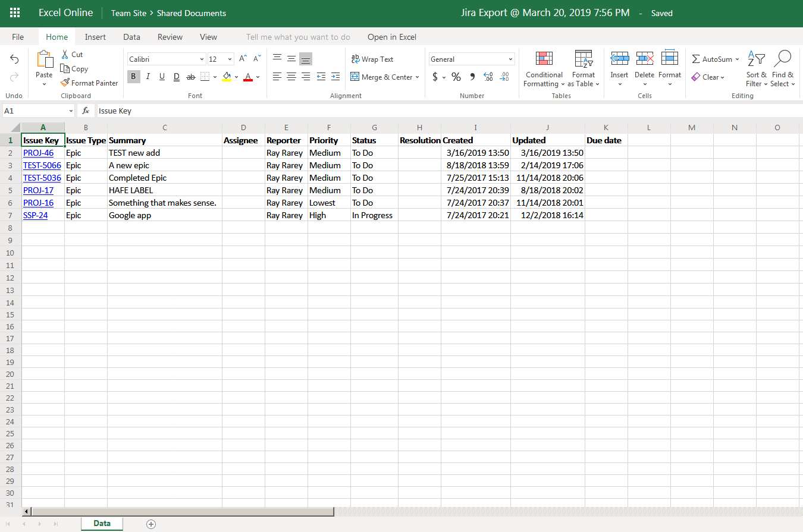Click the Percent style icon
This screenshot has height=532, width=803.
point(456,77)
